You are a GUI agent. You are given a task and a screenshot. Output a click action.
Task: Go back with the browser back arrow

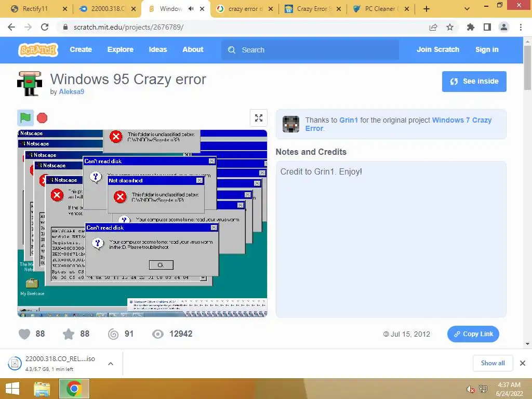[x=11, y=27]
